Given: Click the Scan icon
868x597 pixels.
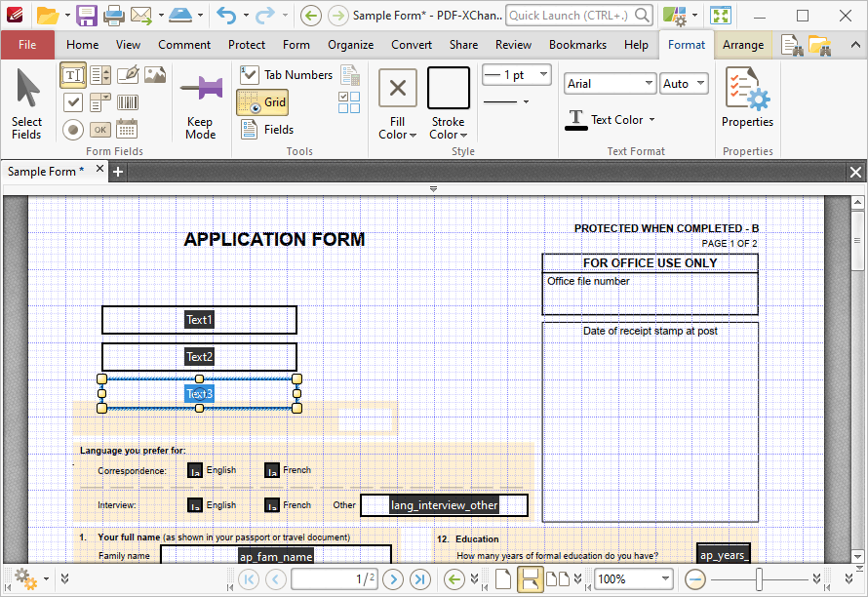Looking at the screenshot, I should click(x=180, y=16).
